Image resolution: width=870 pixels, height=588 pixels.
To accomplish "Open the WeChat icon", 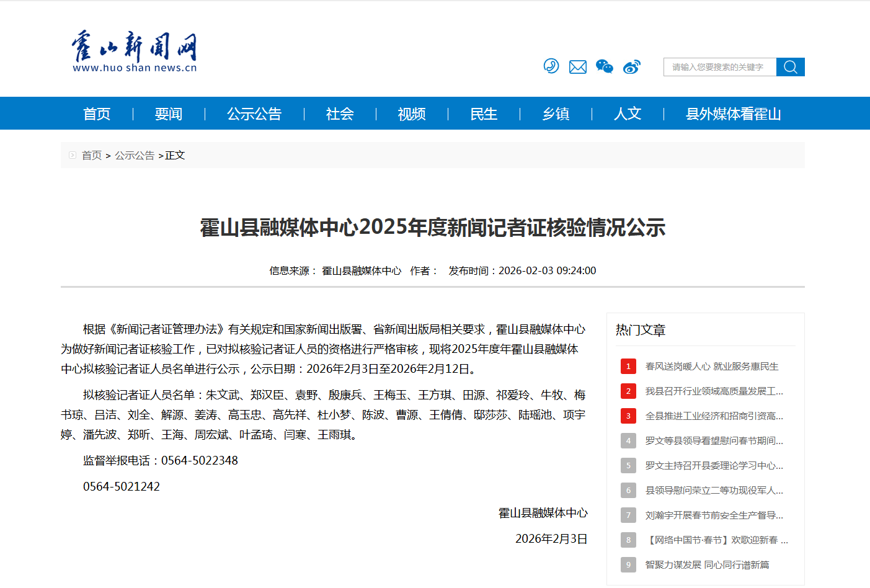I will 605,66.
